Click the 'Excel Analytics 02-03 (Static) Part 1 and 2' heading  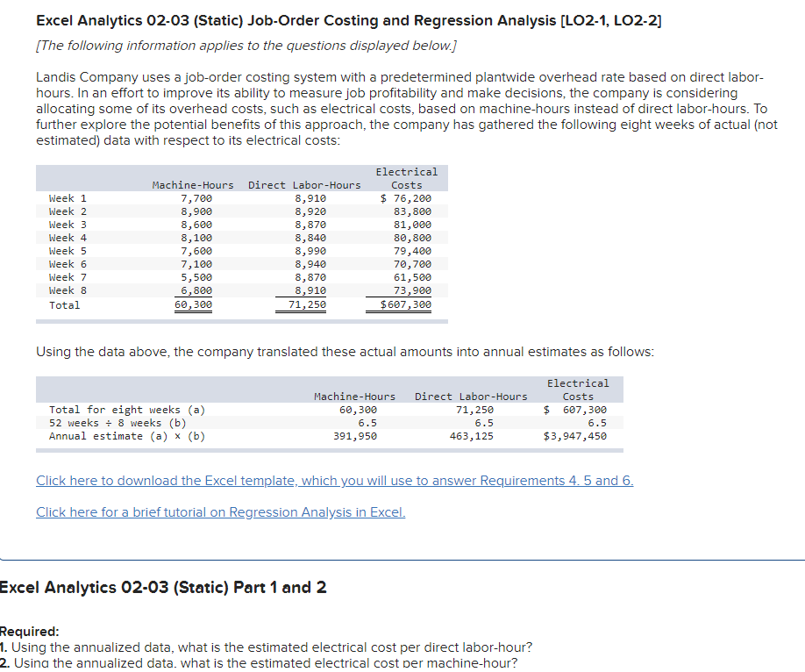pos(163,587)
